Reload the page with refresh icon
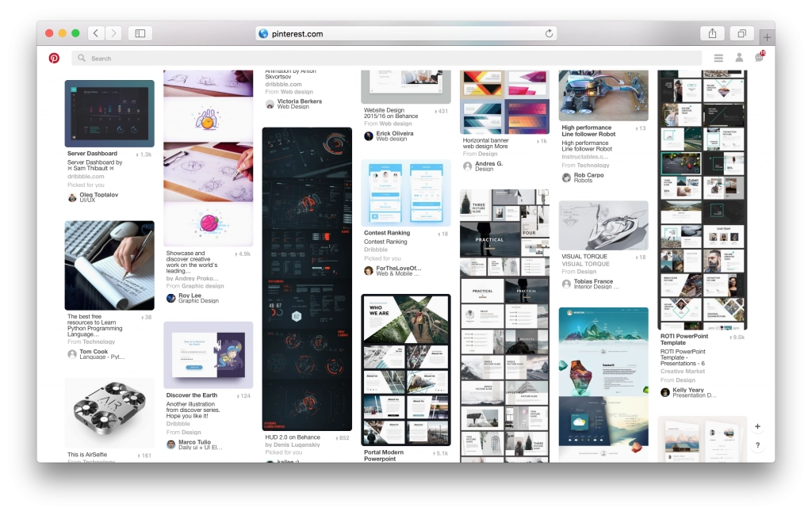The image size is (812, 515). pos(549,33)
